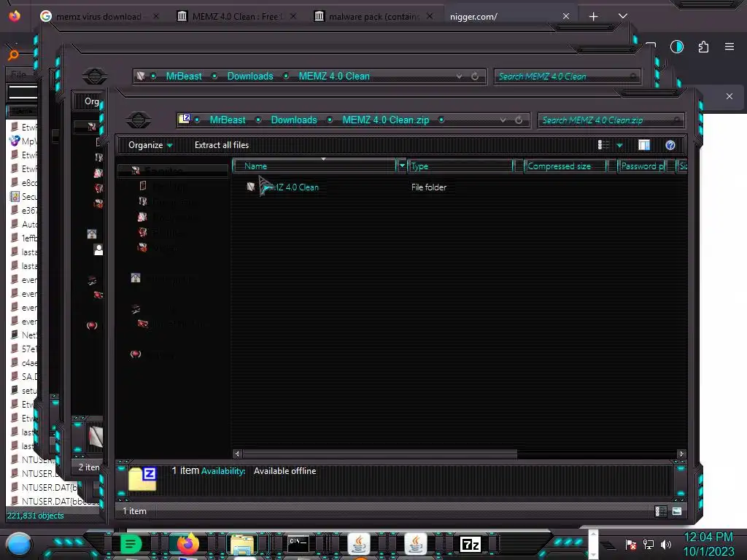The width and height of the screenshot is (747, 560).
Task: Click Downloads in the zip window breadcrumb
Action: point(294,120)
